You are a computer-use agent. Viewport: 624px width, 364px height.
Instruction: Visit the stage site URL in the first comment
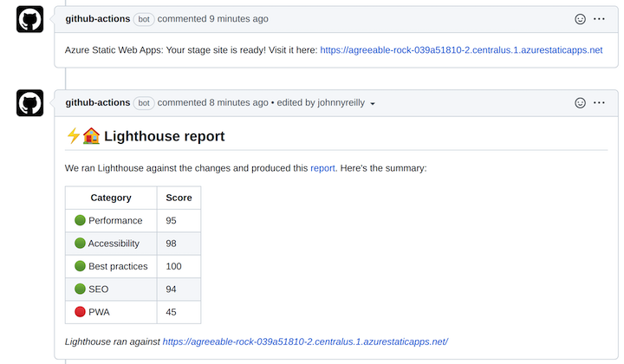click(461, 50)
